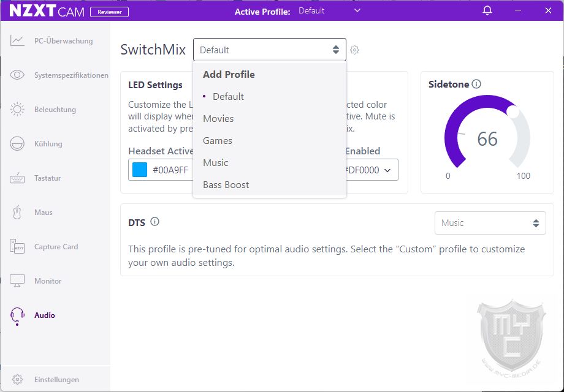The width and height of the screenshot is (564, 392).
Task: Switch to Beleuchtung section
Action: tap(55, 110)
